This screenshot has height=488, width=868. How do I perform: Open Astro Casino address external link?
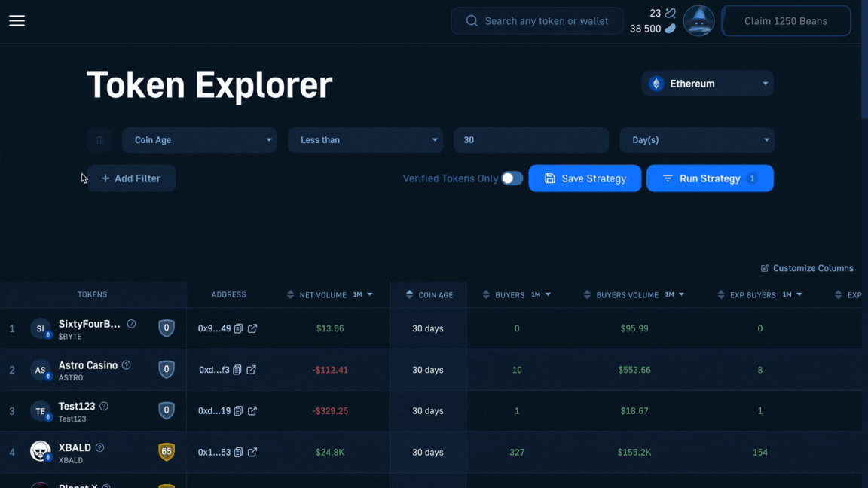pos(252,370)
